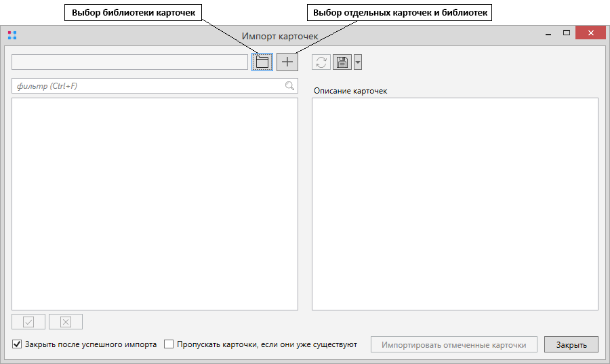Screen dimensions: 610x364
Task: Open the card library folder picker
Action: click(262, 62)
